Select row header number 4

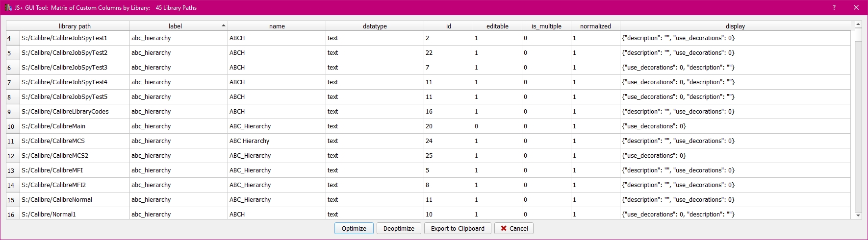coord(13,38)
